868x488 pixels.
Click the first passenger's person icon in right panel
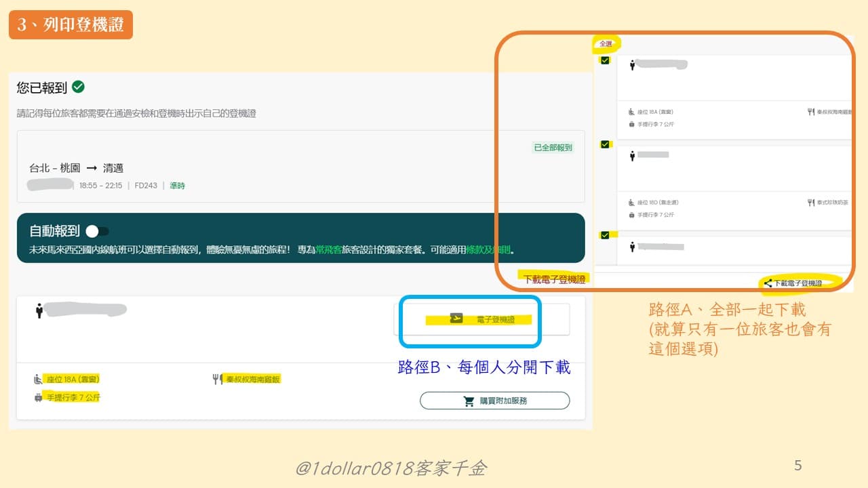(632, 65)
